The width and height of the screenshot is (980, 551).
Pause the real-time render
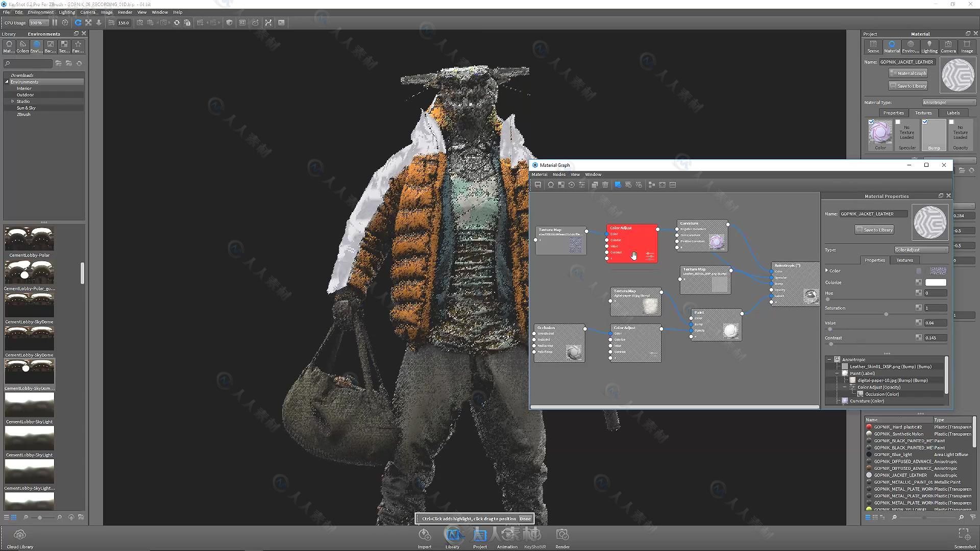click(x=55, y=22)
